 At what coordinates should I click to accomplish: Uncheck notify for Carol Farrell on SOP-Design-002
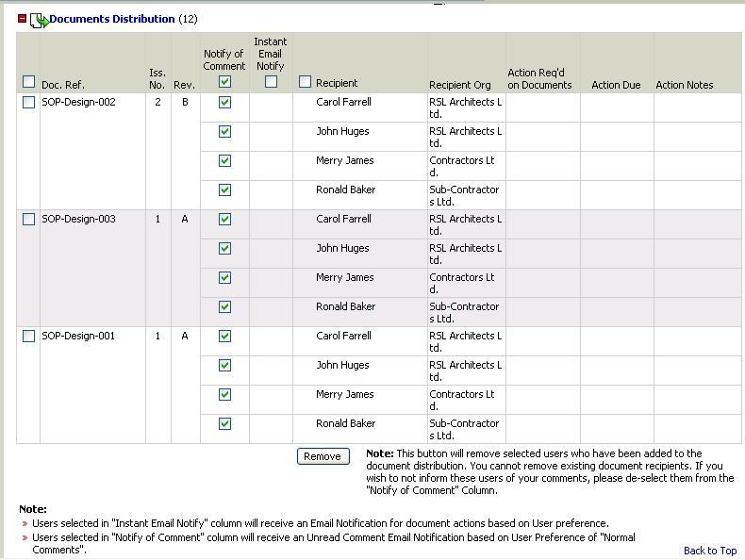(x=225, y=102)
